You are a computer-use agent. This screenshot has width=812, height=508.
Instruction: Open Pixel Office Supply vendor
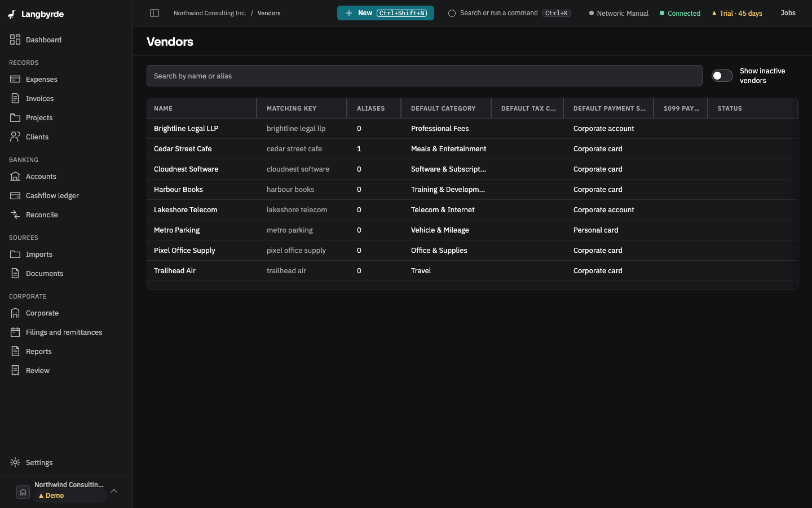(x=473, y=251)
